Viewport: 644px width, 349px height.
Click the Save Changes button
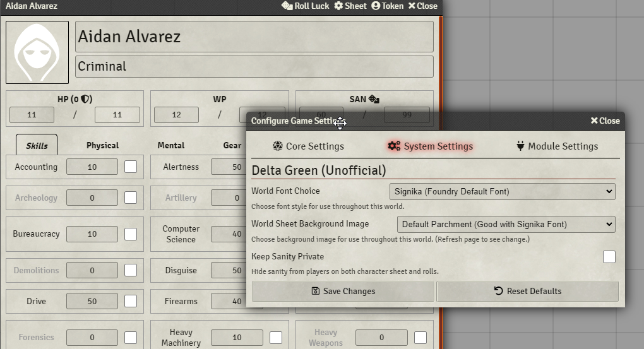pyautogui.click(x=343, y=291)
